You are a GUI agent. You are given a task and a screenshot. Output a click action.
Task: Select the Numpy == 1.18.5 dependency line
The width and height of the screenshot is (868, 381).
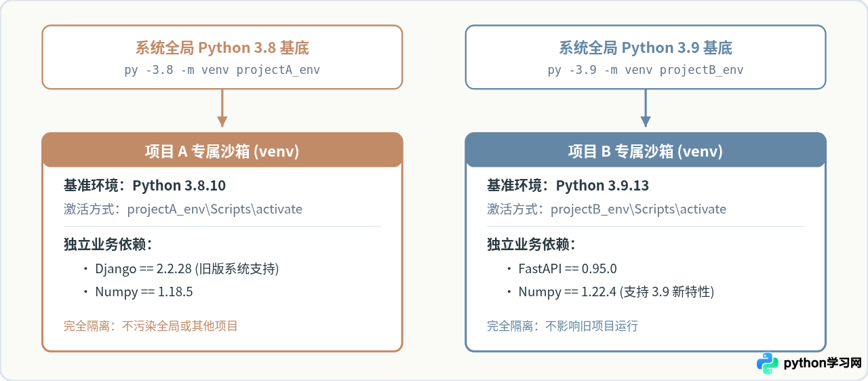coord(138,292)
